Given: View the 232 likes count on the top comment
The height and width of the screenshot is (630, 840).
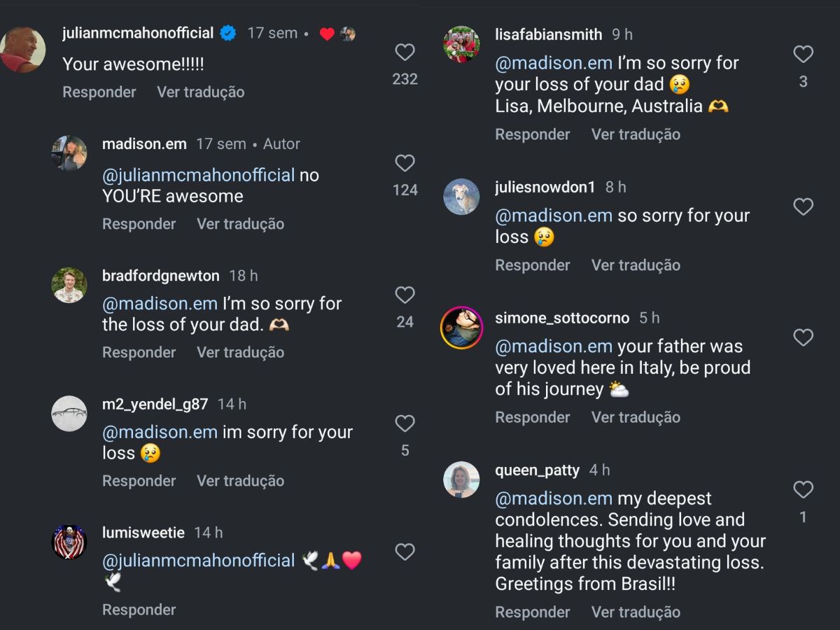Looking at the screenshot, I should 405,79.
